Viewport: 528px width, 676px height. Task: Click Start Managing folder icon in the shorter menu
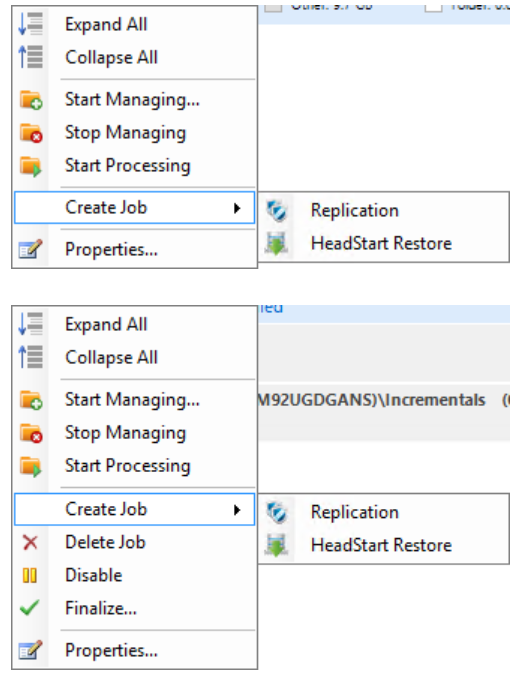[31, 100]
